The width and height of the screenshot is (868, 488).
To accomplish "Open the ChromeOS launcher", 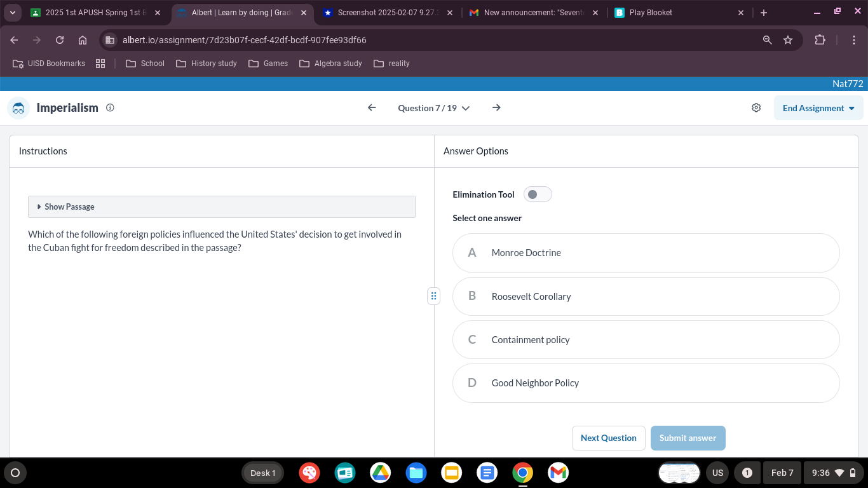I will pyautogui.click(x=15, y=473).
